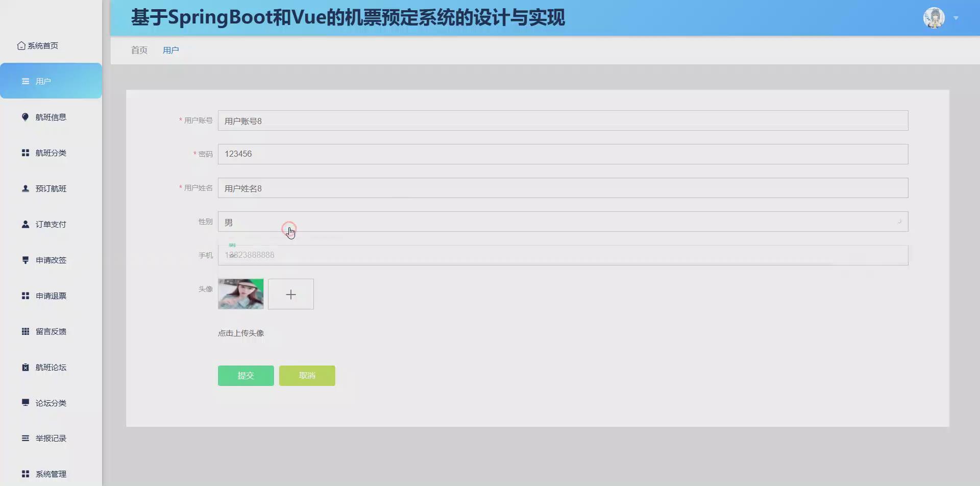Image resolution: width=980 pixels, height=486 pixels.
Task: Open 留言反馈 menu item
Action: point(51,331)
